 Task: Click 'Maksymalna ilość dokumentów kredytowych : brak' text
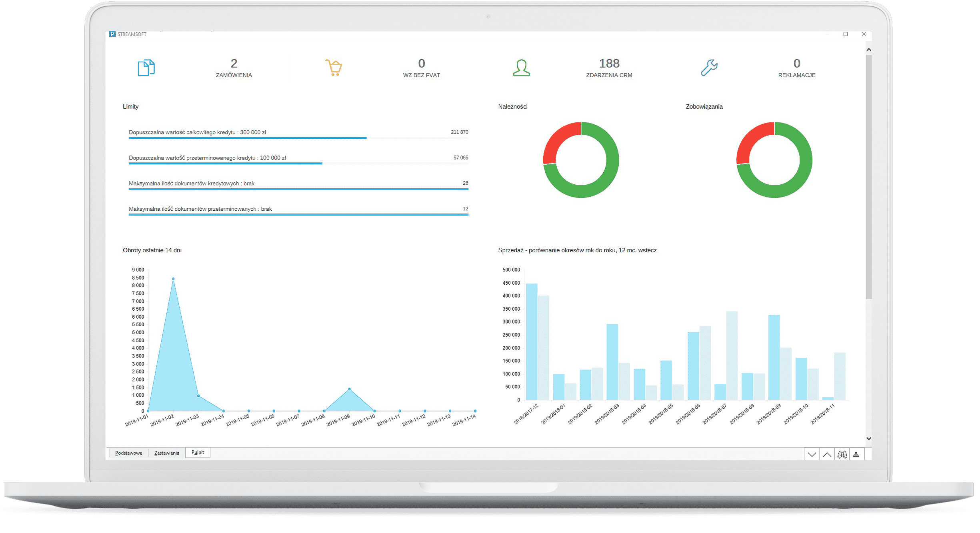coord(192,184)
